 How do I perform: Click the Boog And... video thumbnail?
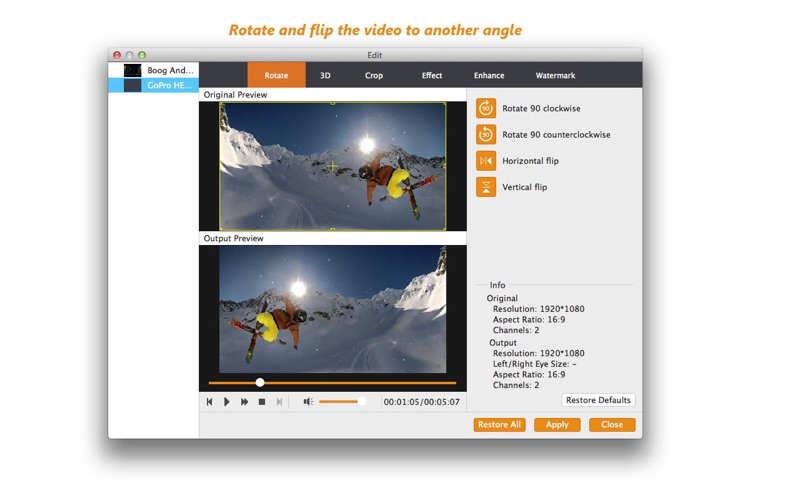[x=133, y=70]
